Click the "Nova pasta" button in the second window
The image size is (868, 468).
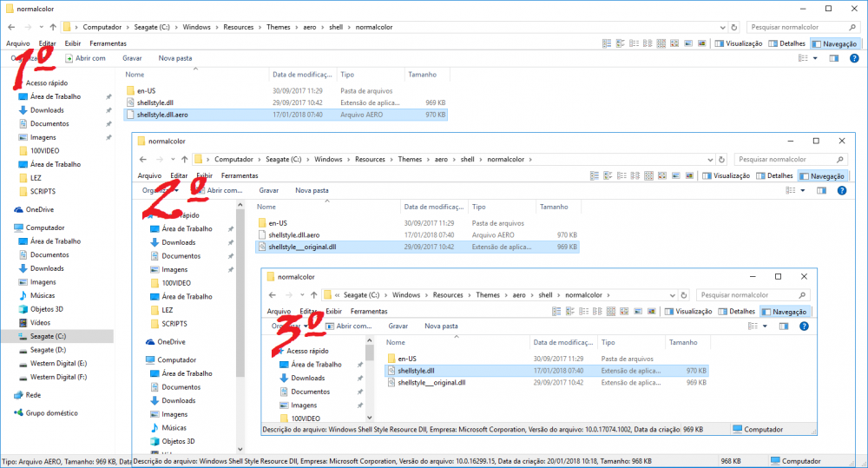312,190
